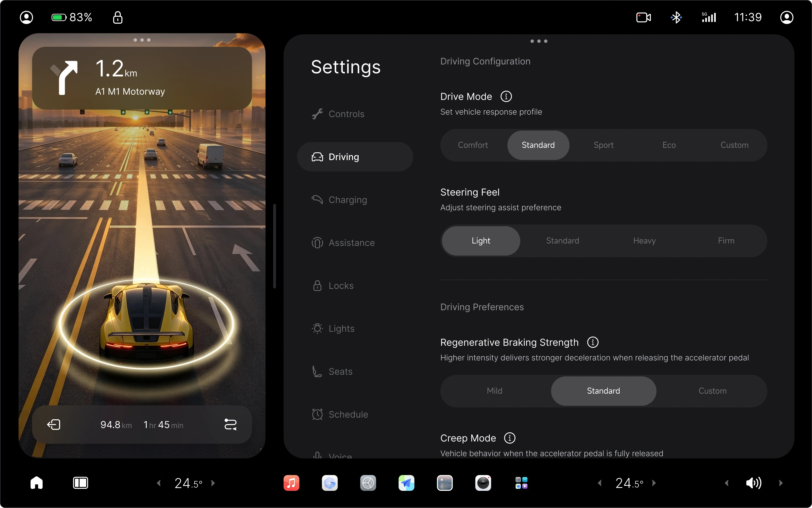The height and width of the screenshot is (508, 812).
Task: Select Sport drive mode
Action: coord(604,145)
